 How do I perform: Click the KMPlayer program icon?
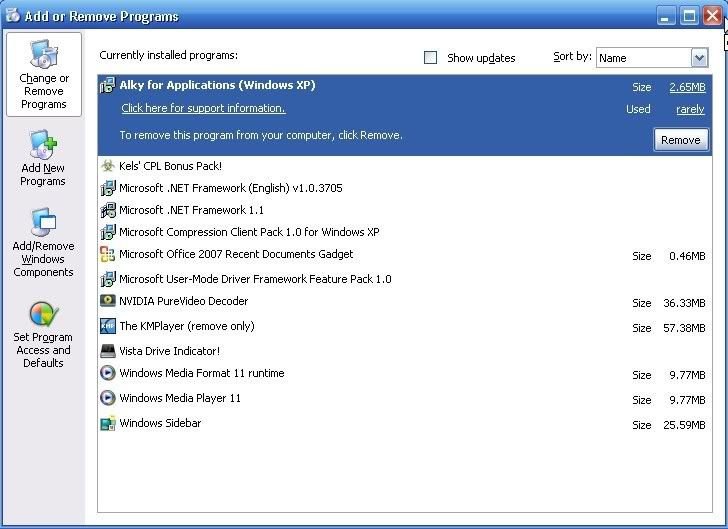click(x=108, y=326)
